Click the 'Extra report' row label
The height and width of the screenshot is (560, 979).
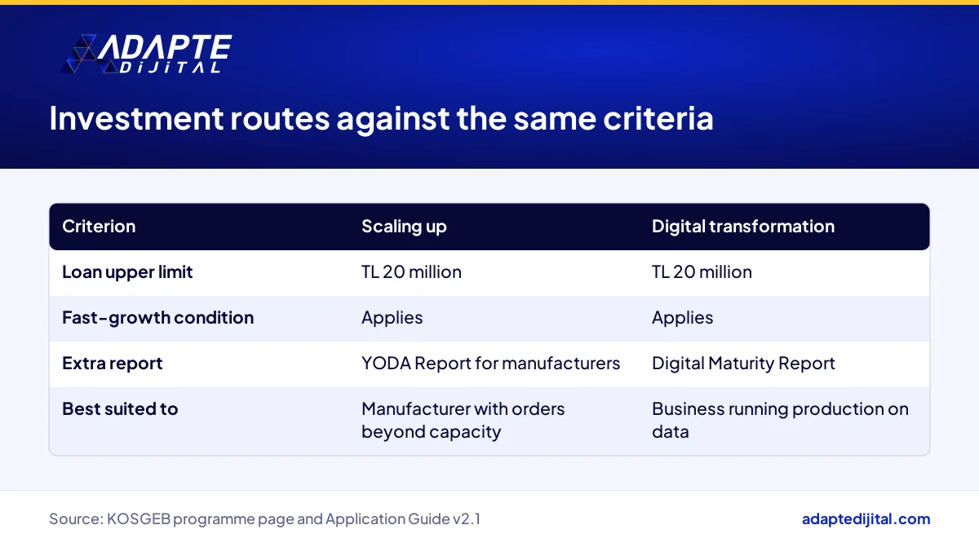click(x=113, y=364)
